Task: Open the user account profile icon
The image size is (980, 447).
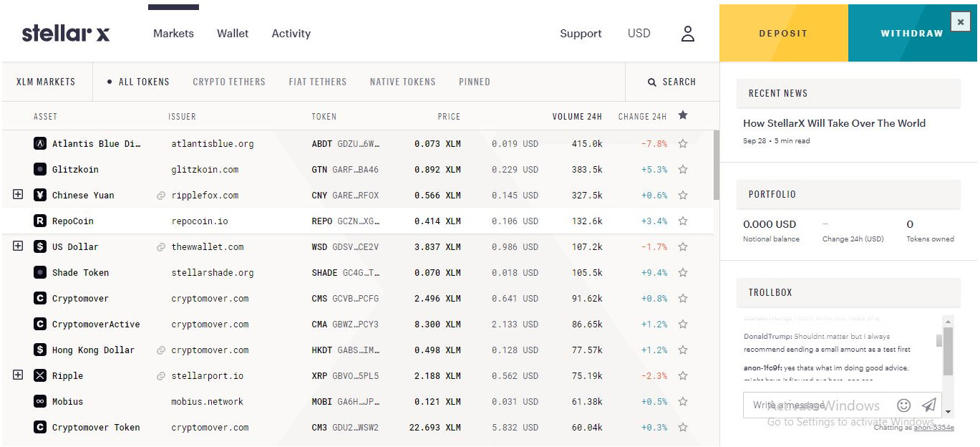Action: pyautogui.click(x=687, y=34)
